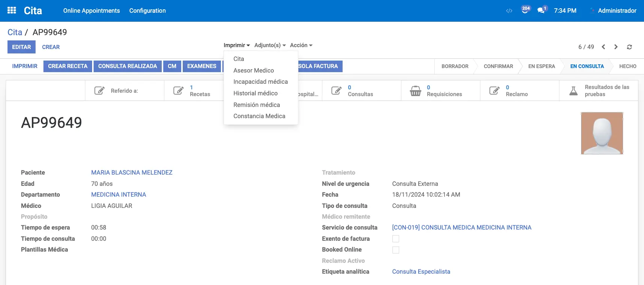This screenshot has width=644, height=285.
Task: Open the activities clock icon with 204 badge
Action: [x=525, y=10]
